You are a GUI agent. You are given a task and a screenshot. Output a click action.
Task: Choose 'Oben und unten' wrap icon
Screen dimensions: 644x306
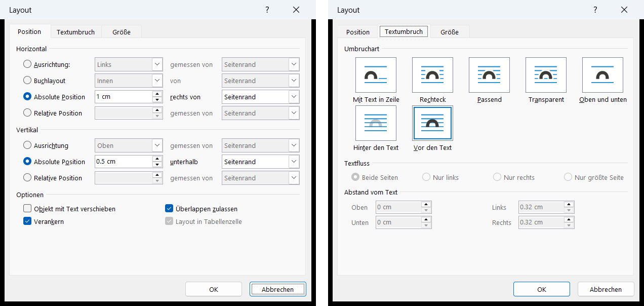602,75
